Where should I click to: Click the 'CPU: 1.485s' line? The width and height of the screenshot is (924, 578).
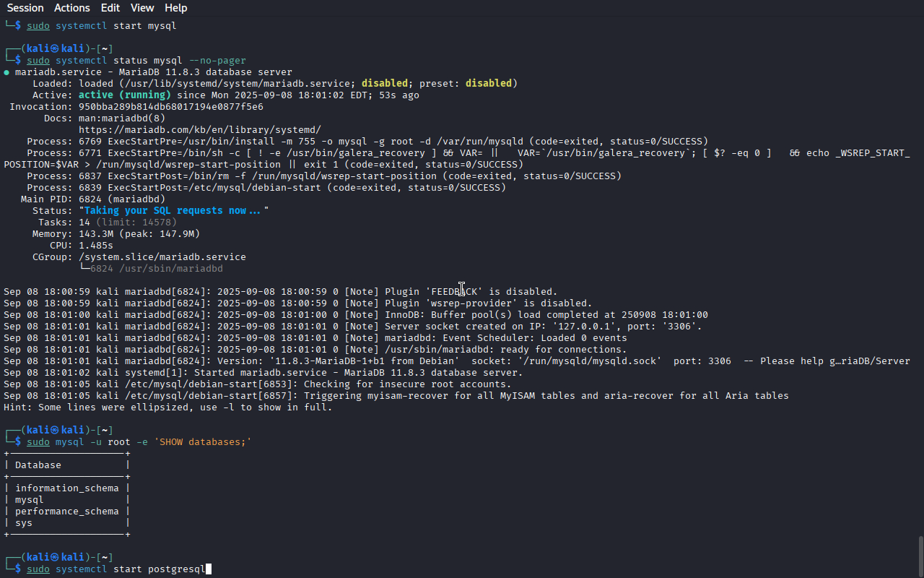click(82, 246)
